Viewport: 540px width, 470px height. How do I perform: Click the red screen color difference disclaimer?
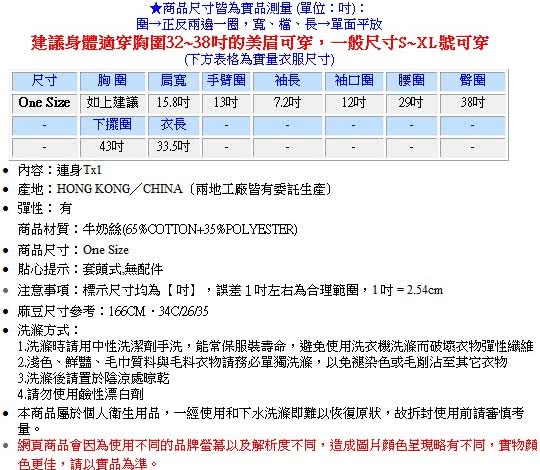click(278, 455)
